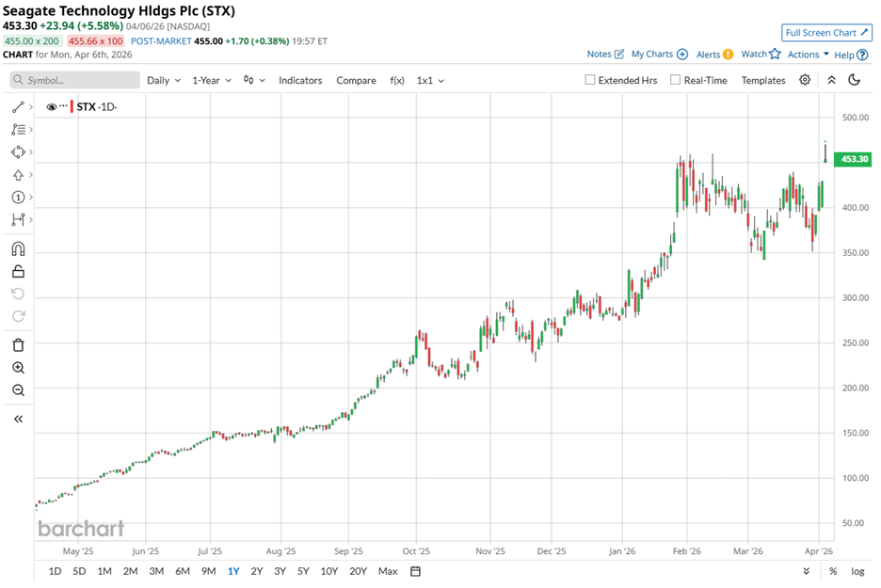Open the Indicators menu

coord(299,81)
